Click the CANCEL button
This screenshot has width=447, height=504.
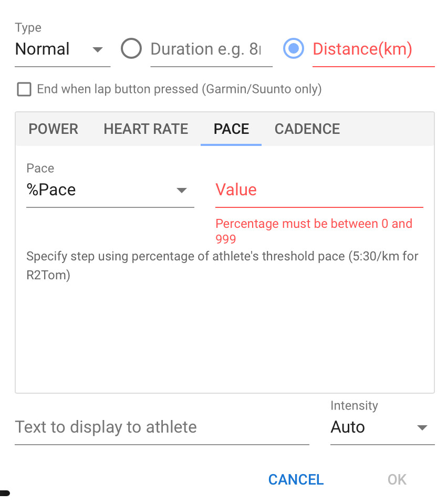point(296,479)
